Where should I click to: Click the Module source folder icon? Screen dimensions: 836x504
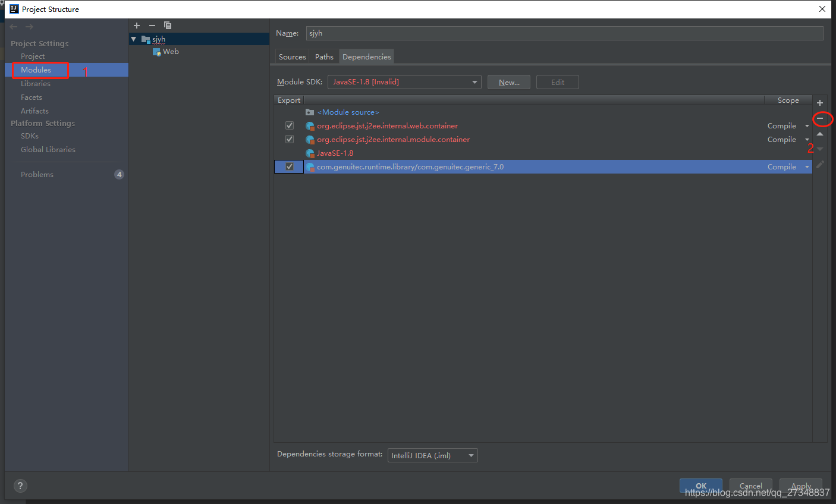(x=310, y=112)
